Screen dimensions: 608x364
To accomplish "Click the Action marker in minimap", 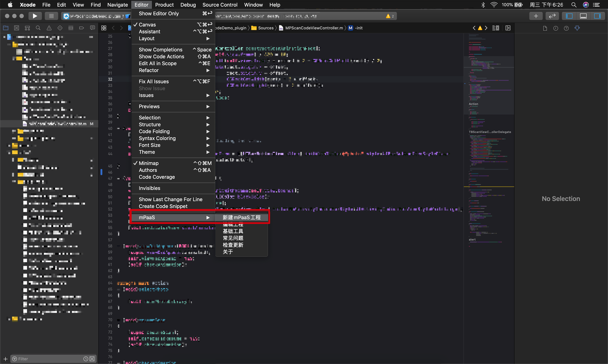I will [473, 104].
